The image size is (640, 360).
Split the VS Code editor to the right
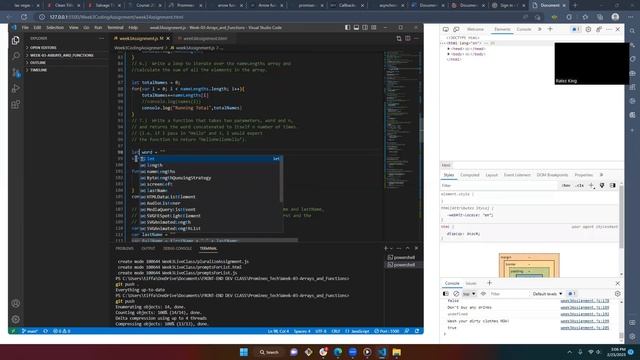(x=408, y=38)
